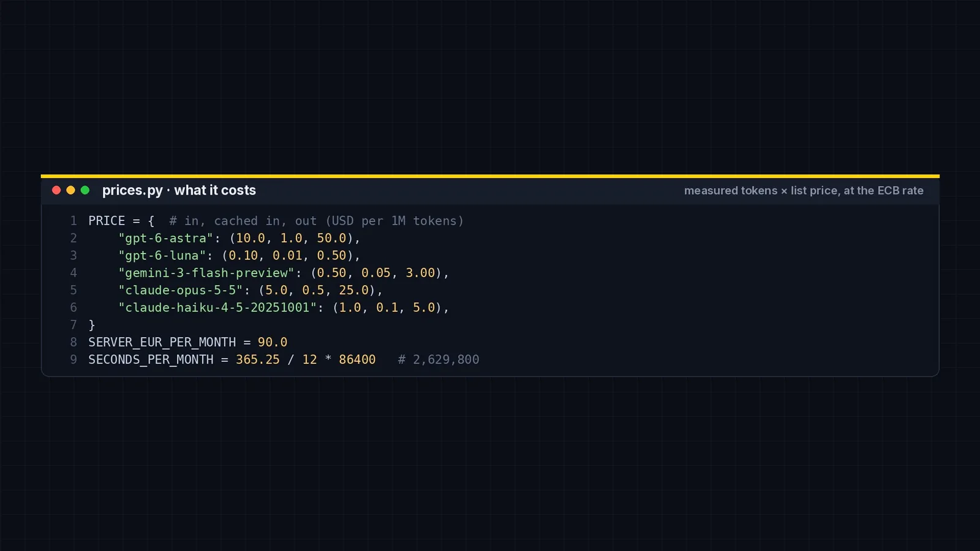Click the title 'prices.py · what it costs'
The image size is (980, 551).
[179, 190]
